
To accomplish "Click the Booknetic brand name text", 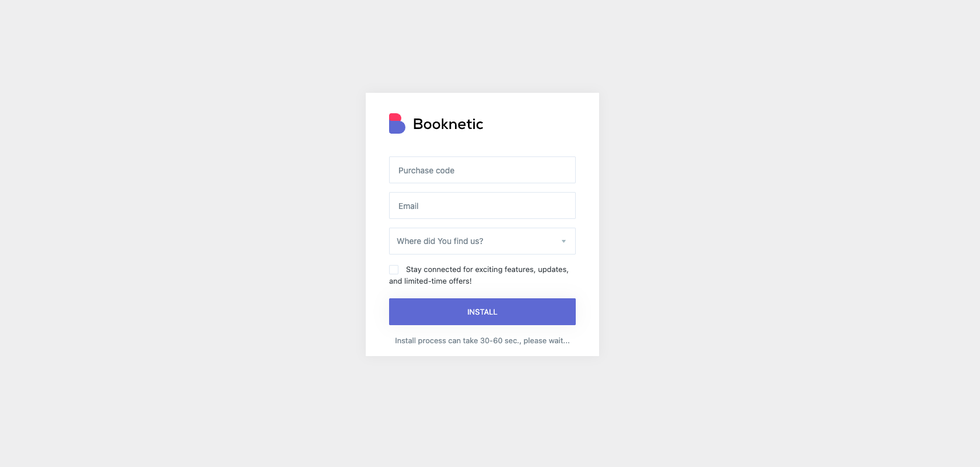I will pyautogui.click(x=447, y=124).
